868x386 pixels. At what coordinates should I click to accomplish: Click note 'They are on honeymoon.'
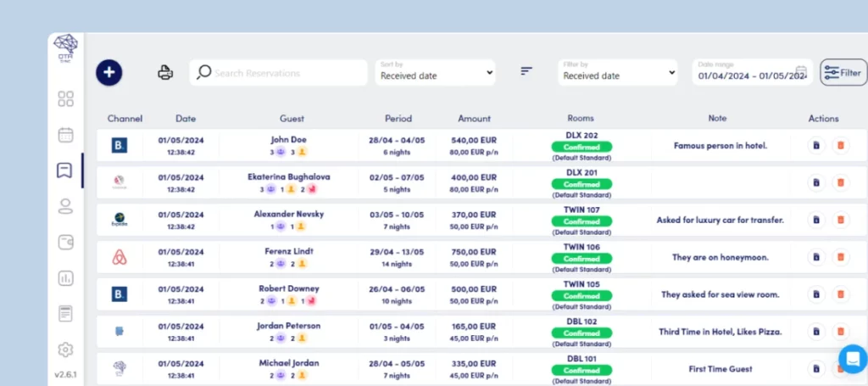click(721, 257)
